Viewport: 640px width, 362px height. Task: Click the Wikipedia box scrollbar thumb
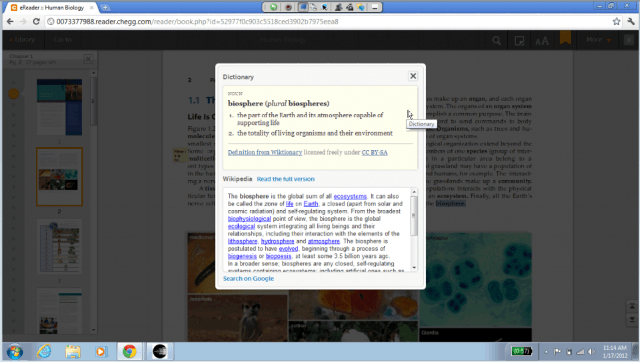(414, 215)
